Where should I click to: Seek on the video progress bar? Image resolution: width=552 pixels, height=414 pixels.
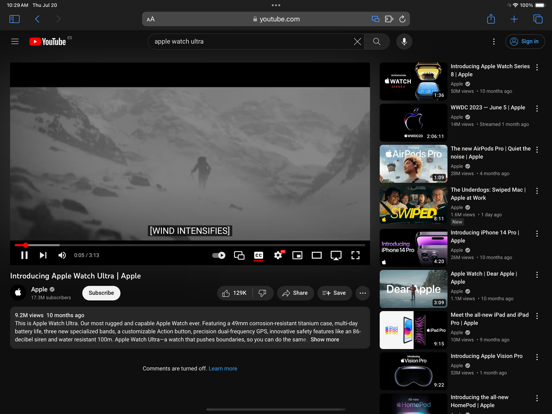pyautogui.click(x=190, y=245)
